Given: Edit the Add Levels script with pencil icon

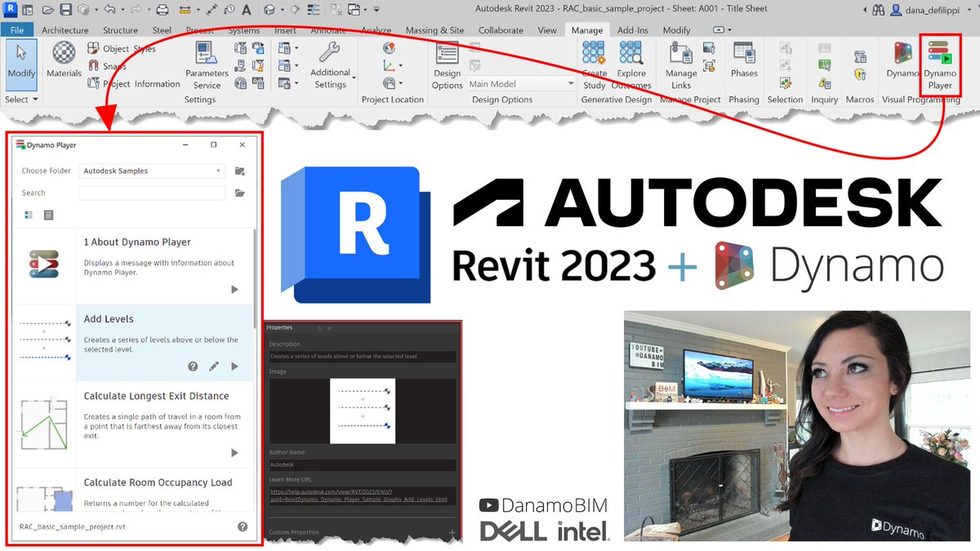Looking at the screenshot, I should point(214,367).
